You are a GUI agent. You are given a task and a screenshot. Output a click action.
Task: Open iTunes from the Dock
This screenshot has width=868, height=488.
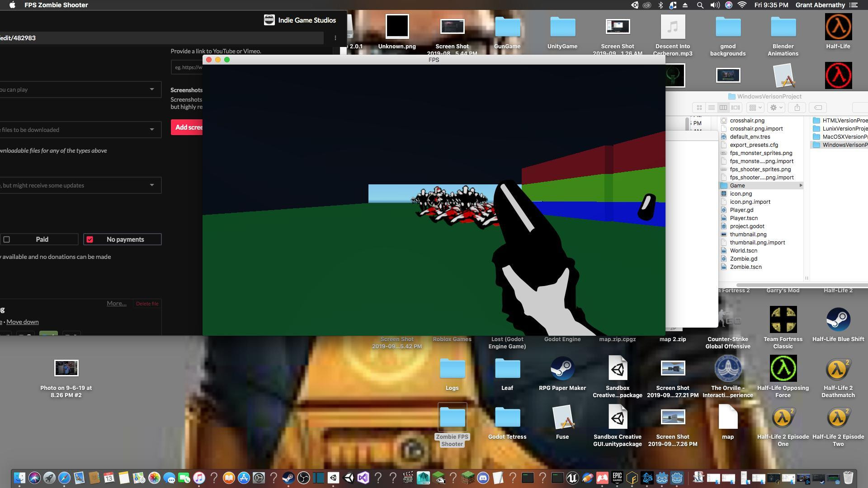(x=199, y=478)
